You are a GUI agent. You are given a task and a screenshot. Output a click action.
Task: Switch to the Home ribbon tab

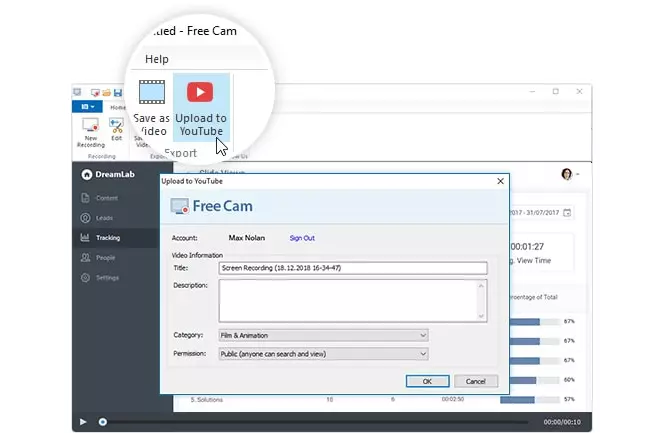[117, 107]
